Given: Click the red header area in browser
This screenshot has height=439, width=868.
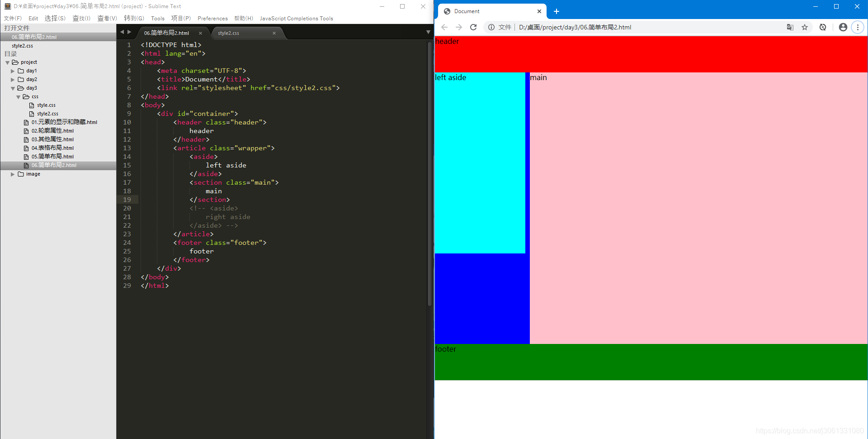Looking at the screenshot, I should (x=651, y=54).
